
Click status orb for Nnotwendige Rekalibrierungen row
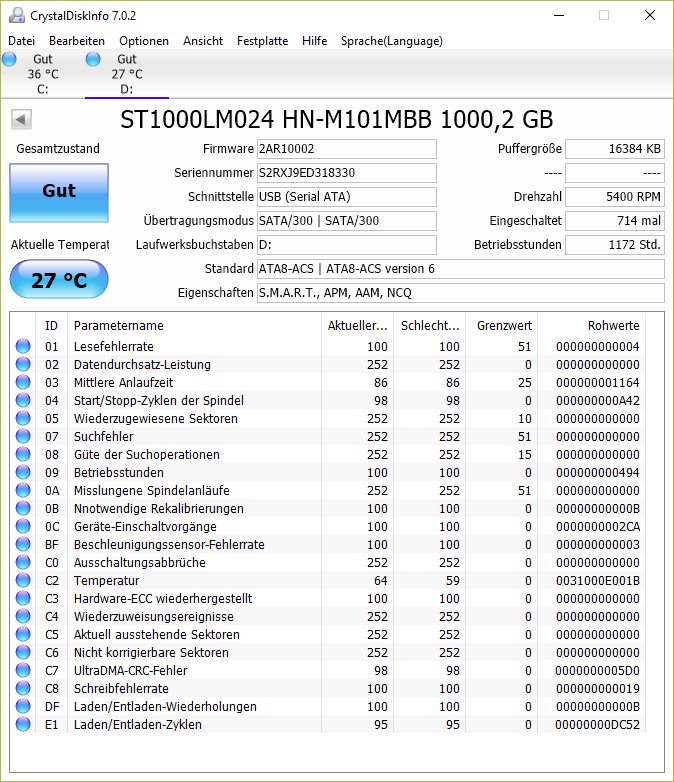23,508
